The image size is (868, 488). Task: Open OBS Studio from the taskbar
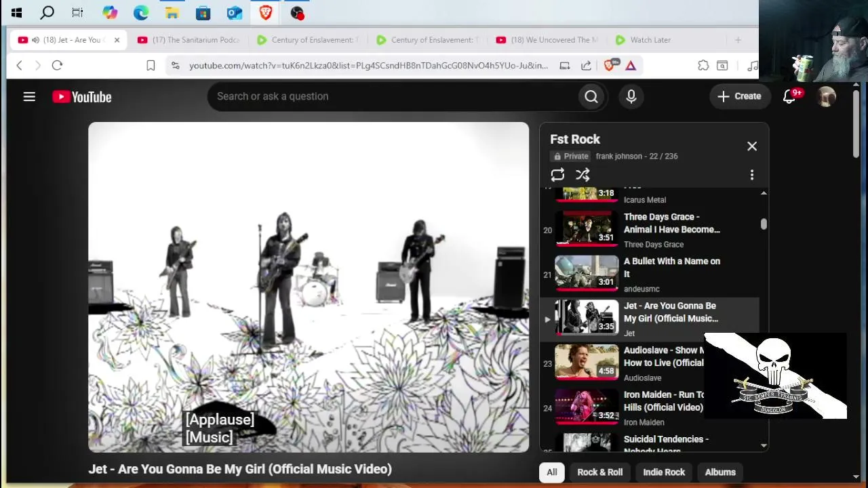pyautogui.click(x=297, y=12)
